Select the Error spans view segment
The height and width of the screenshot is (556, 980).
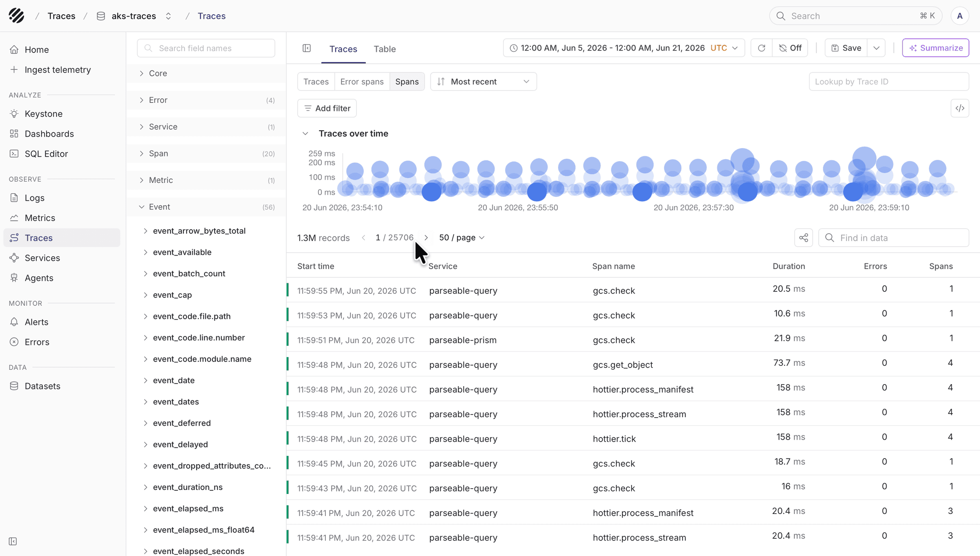[x=362, y=82]
